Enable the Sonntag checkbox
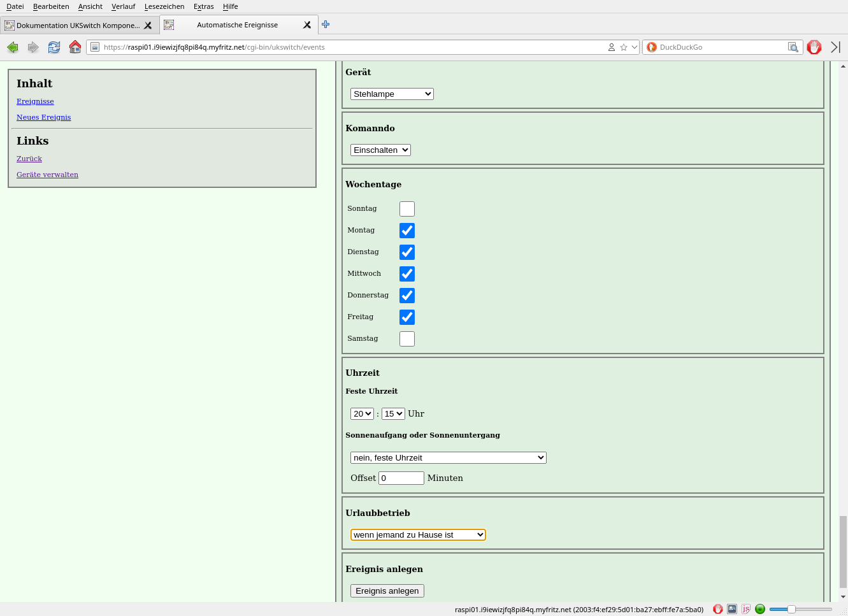848x616 pixels. pyautogui.click(x=406, y=209)
